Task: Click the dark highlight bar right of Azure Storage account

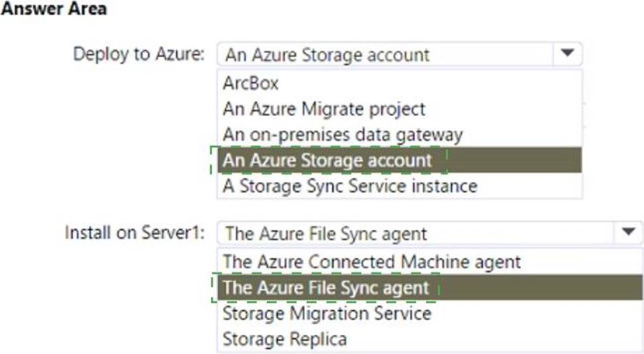Action: coord(514,160)
